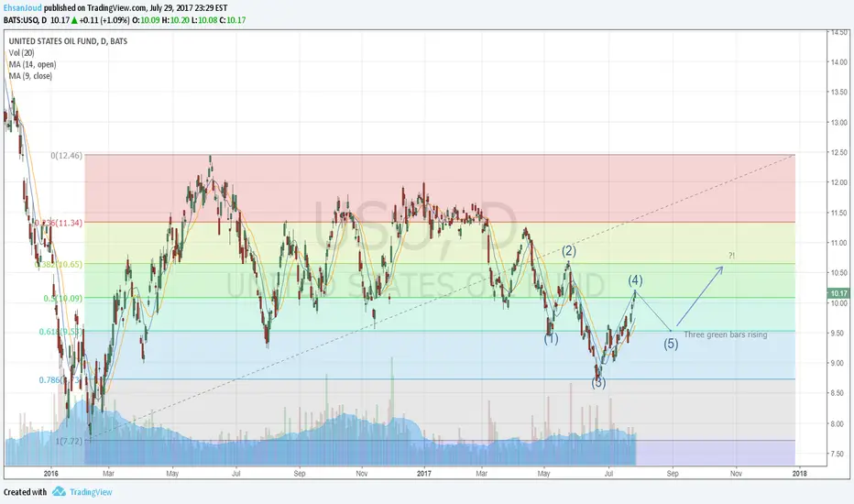Click the BATS:USO, D symbol text in header
Image resolution: width=854 pixels, height=504 pixels.
pos(25,20)
